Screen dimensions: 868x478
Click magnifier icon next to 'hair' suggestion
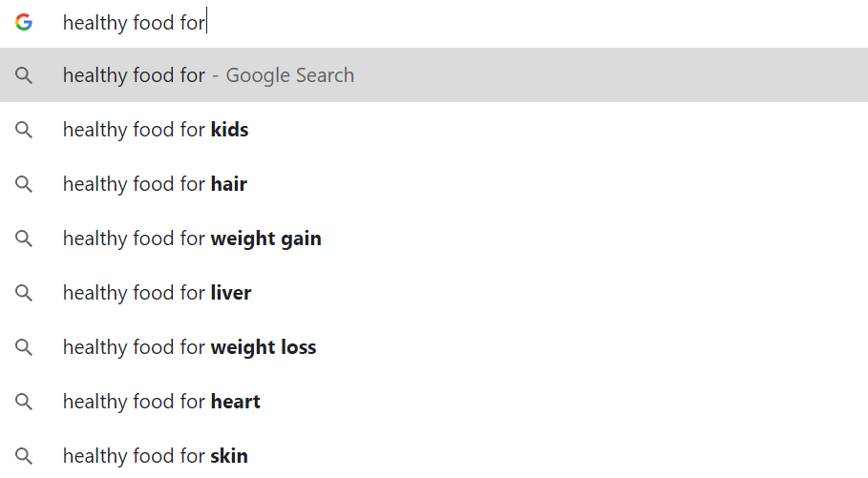pyautogui.click(x=24, y=184)
